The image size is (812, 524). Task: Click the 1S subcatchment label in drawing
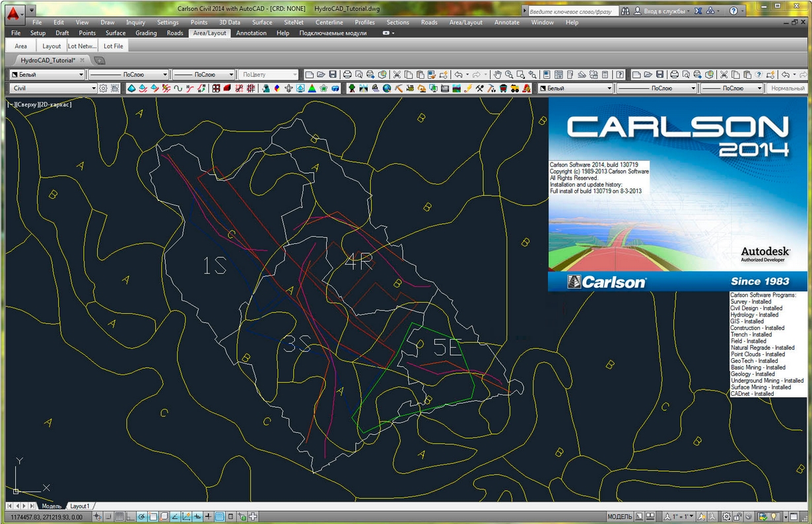pos(215,266)
